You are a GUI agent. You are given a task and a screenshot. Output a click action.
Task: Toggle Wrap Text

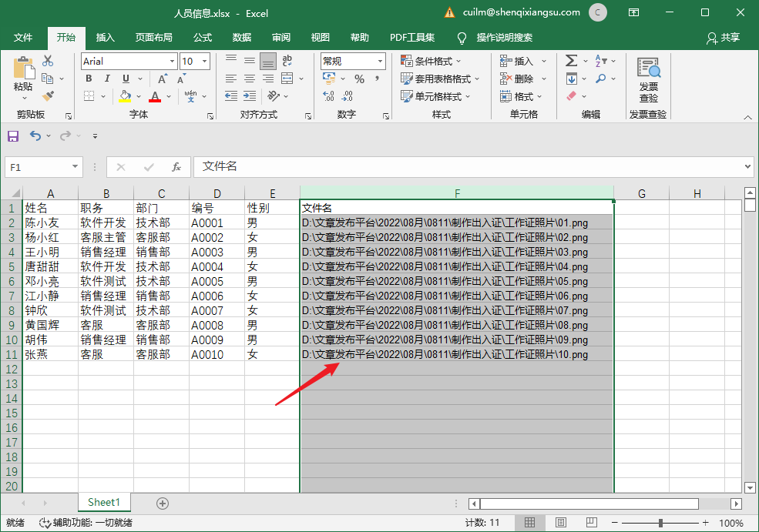pos(287,61)
